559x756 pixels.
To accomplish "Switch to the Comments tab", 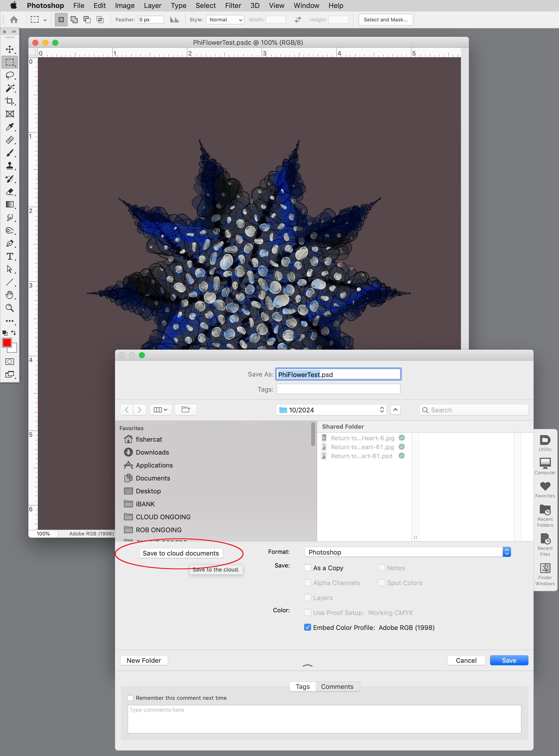I will click(x=337, y=687).
